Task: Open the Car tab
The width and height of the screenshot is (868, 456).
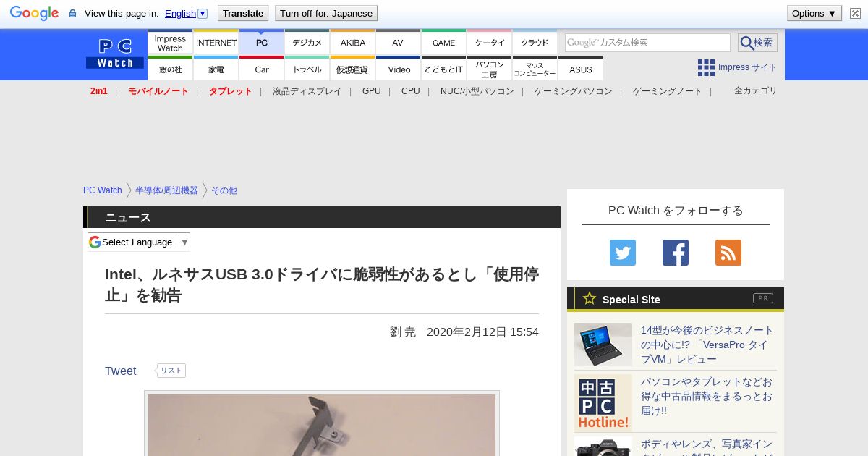Action: tap(261, 69)
